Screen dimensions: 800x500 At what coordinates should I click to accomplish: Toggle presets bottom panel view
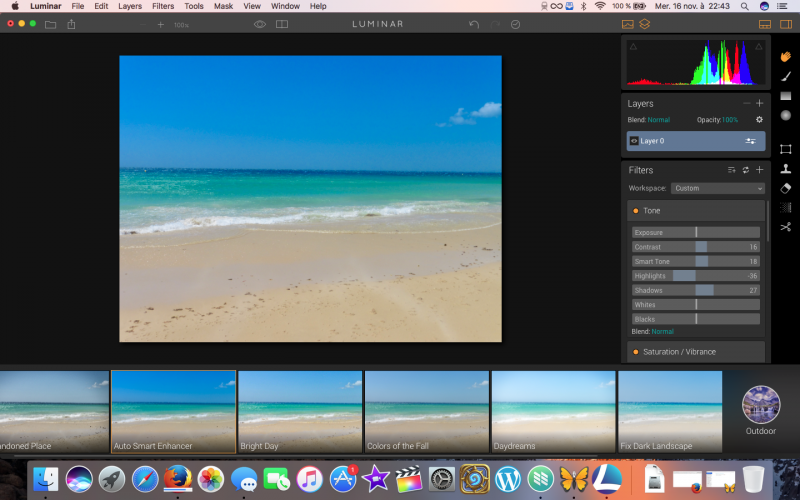pyautogui.click(x=765, y=24)
